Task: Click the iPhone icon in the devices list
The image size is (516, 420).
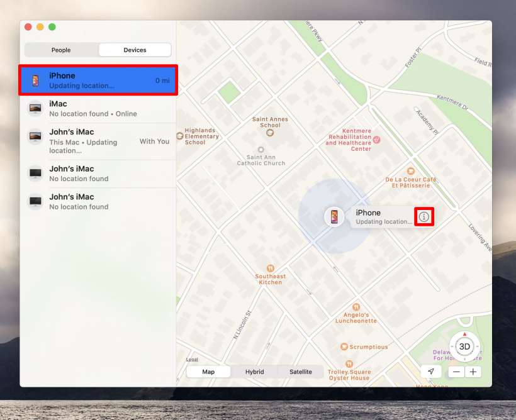Action: tap(35, 80)
